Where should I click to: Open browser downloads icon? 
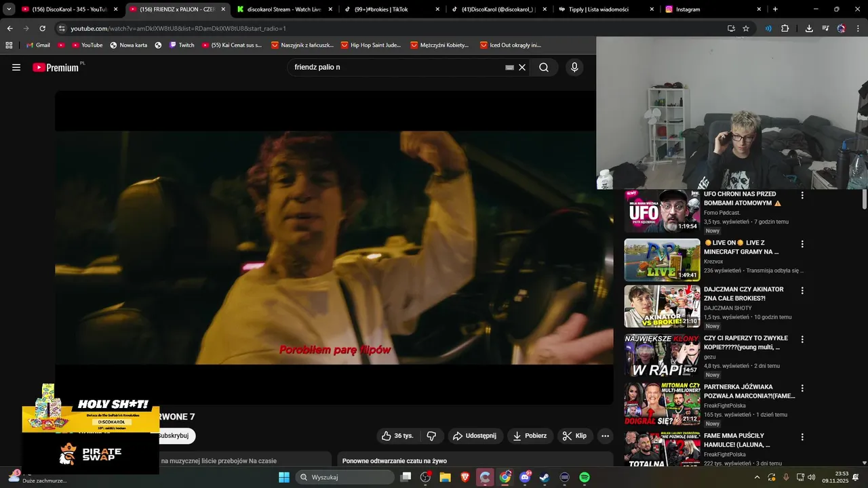[x=809, y=28]
